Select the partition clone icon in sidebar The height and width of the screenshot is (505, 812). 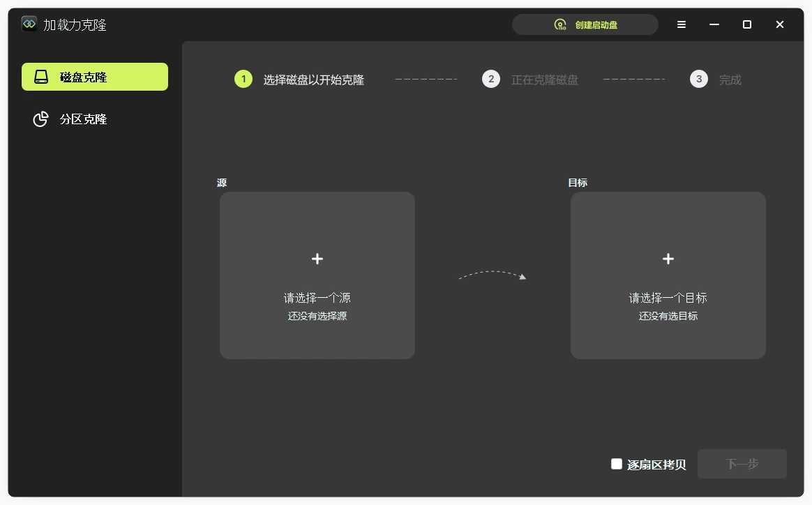[x=40, y=119]
